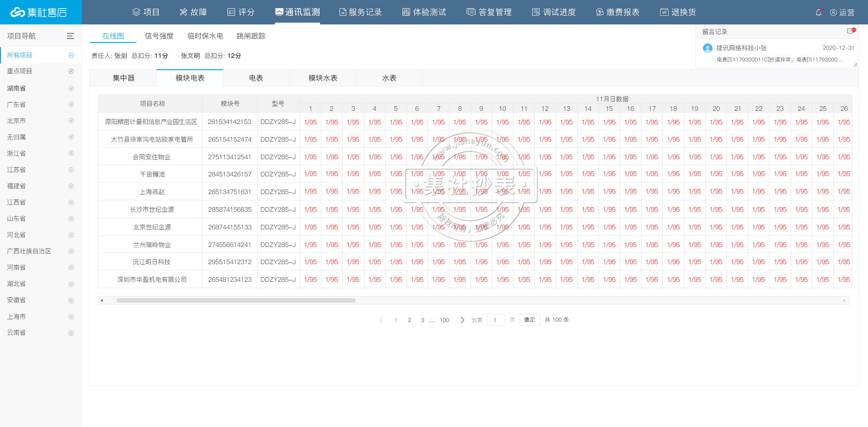
Task: Open the message record chat icon
Action: point(850,31)
